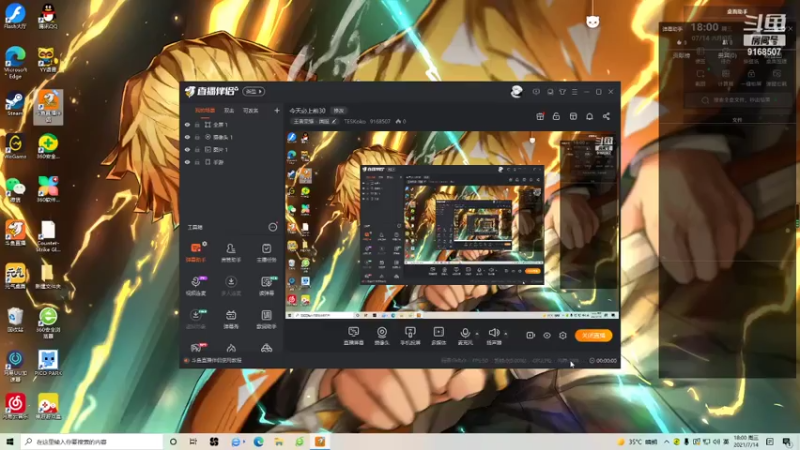Open File Explorer from the taskbar
The image size is (800, 450).
[279, 441]
